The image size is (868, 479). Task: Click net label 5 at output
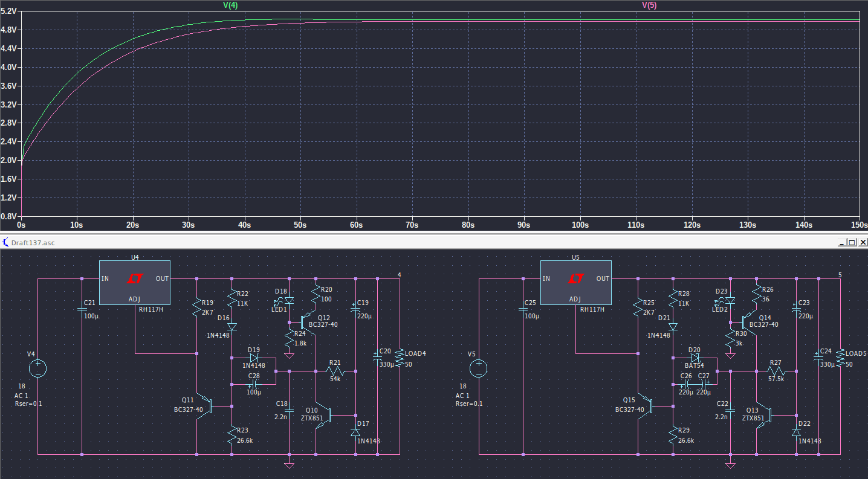(x=840, y=275)
